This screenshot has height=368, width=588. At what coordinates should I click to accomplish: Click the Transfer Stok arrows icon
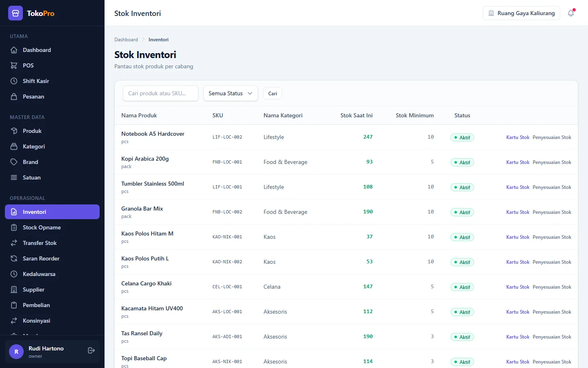coord(14,243)
